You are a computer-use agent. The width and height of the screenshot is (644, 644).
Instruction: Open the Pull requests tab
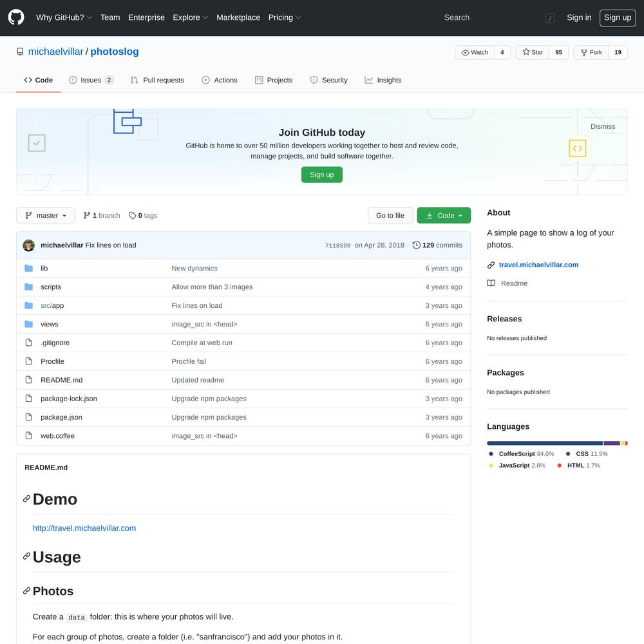coord(157,80)
